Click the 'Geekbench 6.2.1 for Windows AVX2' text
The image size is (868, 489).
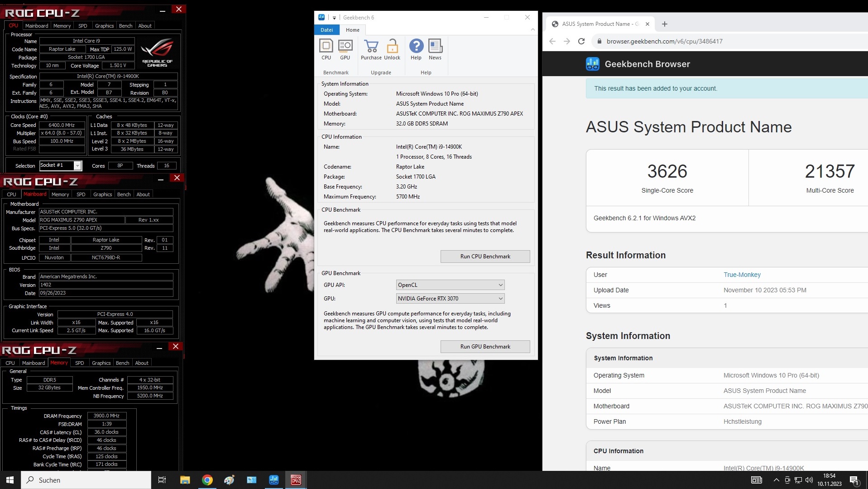(x=644, y=218)
